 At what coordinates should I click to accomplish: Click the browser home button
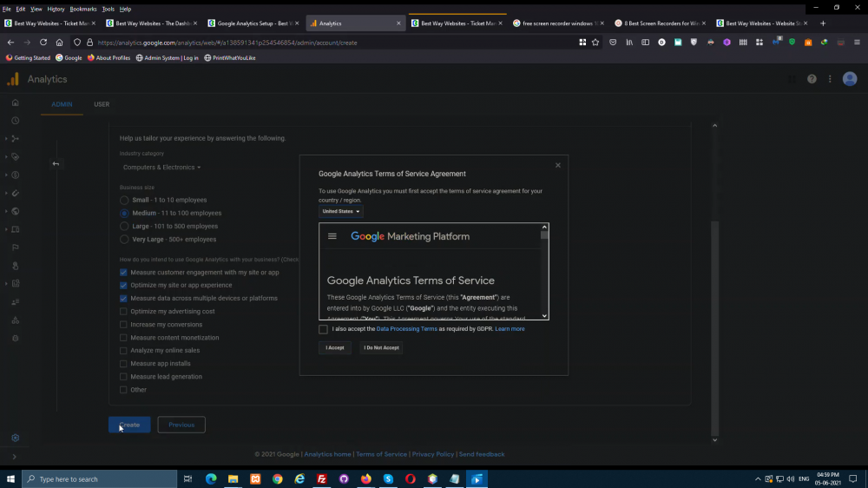coord(59,42)
